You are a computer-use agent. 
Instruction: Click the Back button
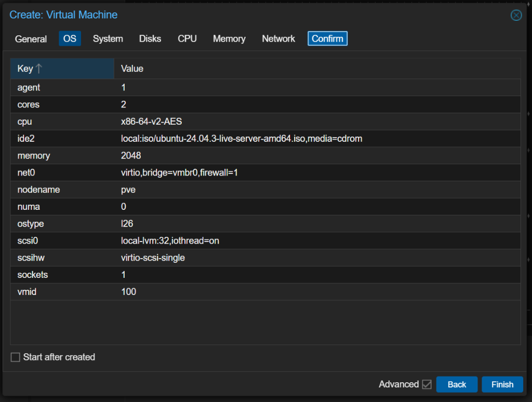[457, 384]
